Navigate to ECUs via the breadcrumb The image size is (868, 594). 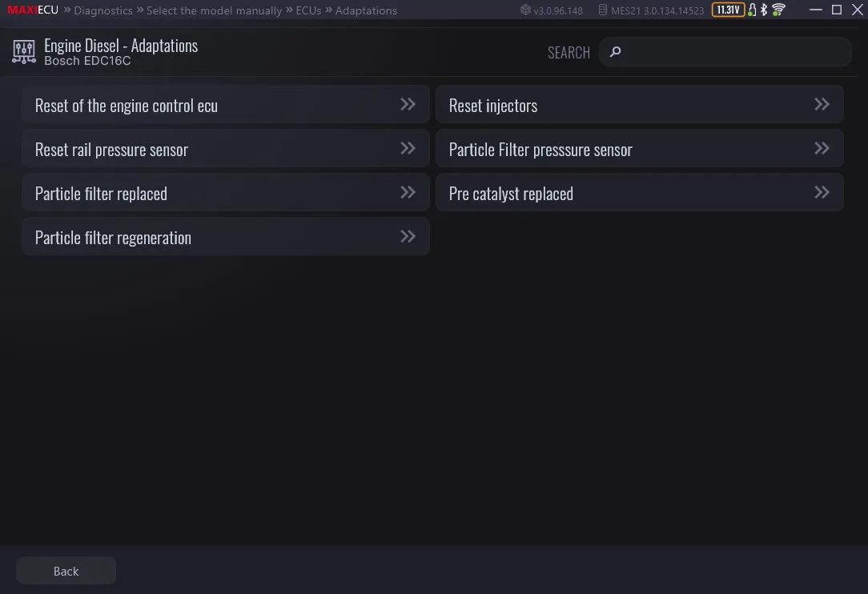pos(308,10)
